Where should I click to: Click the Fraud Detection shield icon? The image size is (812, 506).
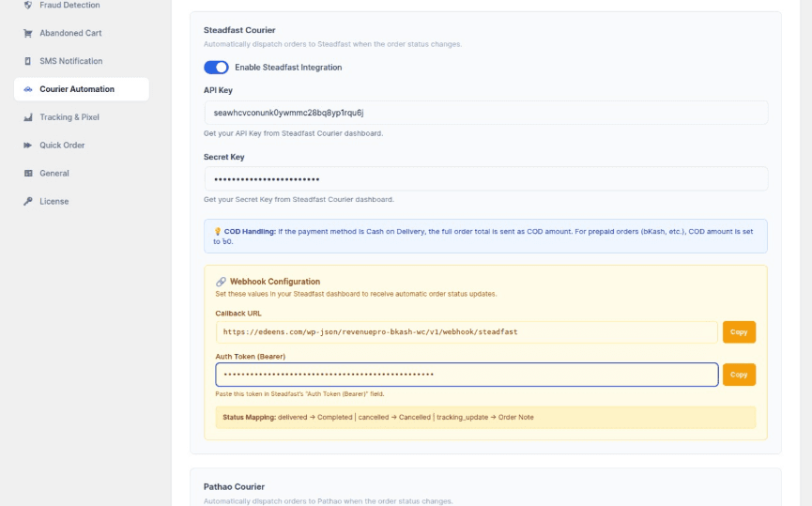coord(28,6)
